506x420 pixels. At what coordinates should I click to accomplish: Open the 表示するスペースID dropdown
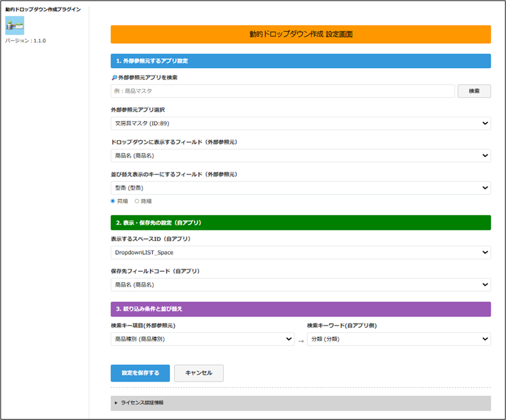tap(300, 252)
